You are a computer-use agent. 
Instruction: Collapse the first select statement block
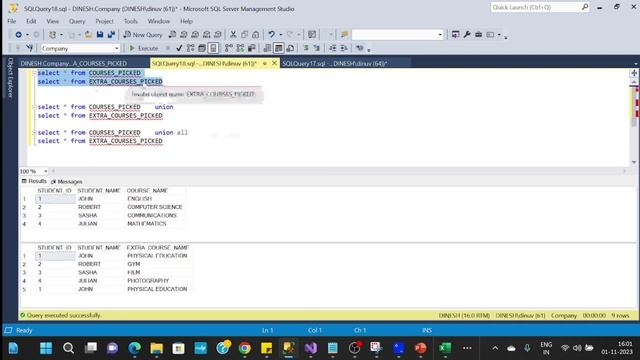tap(34, 73)
